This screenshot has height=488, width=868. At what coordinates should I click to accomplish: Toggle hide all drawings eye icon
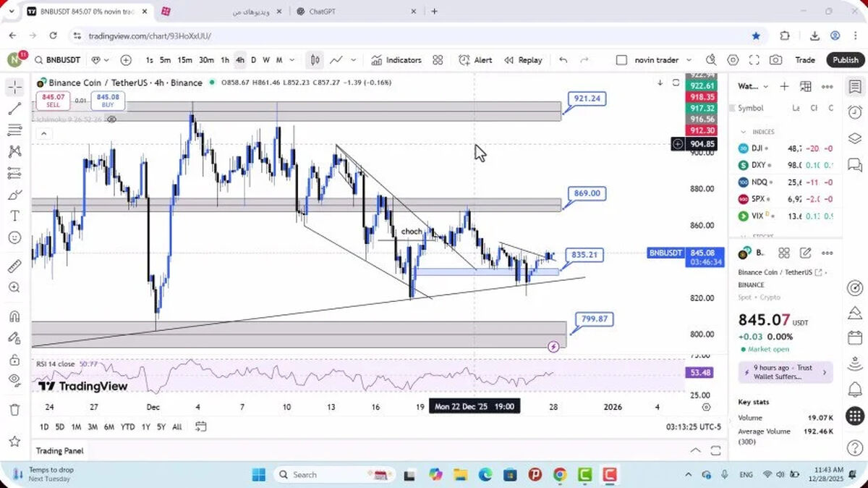click(14, 380)
